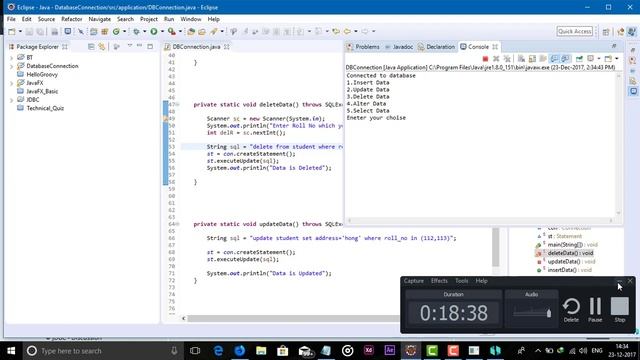Click the New file toolbar icon

11,31
